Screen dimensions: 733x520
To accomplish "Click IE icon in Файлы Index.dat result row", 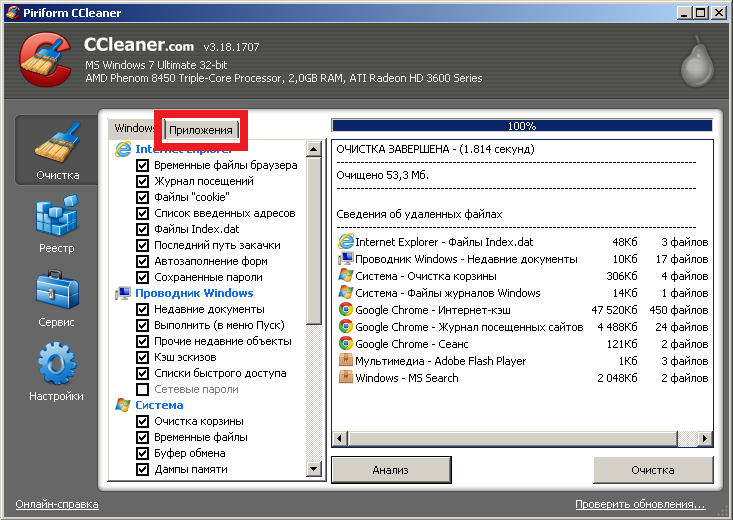I will click(345, 242).
